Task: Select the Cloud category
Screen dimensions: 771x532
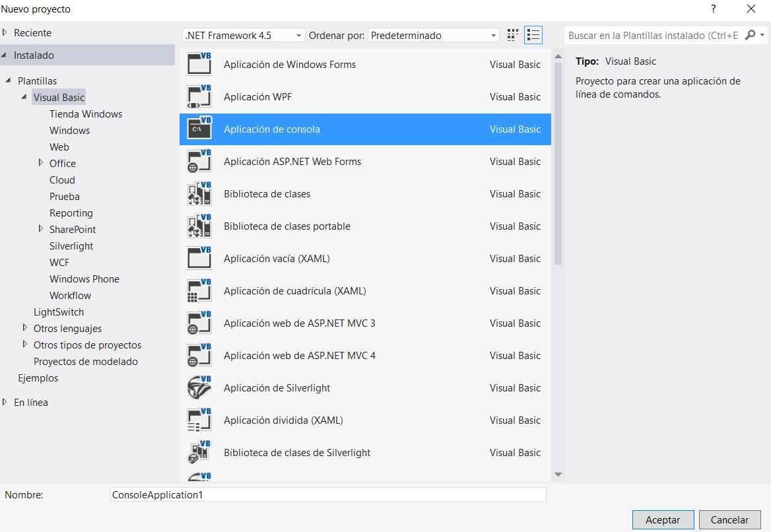Action: tap(62, 180)
